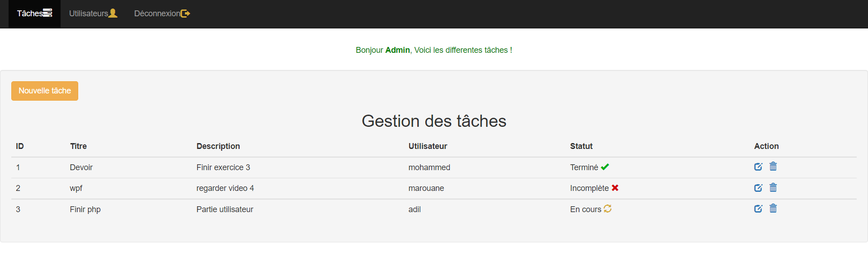Click the orange refresh icon for En cours
Screen dimensions: 868x269
pos(607,209)
